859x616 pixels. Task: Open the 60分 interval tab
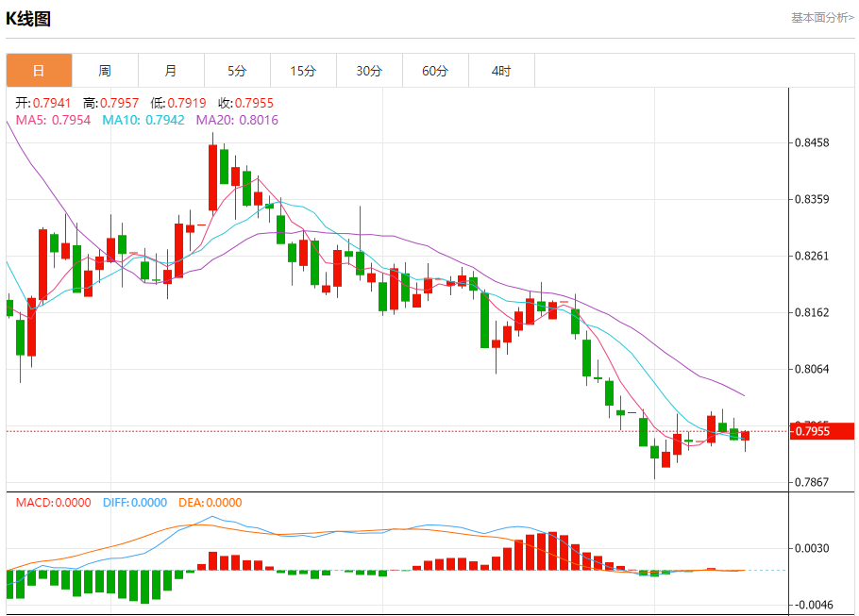(x=435, y=71)
